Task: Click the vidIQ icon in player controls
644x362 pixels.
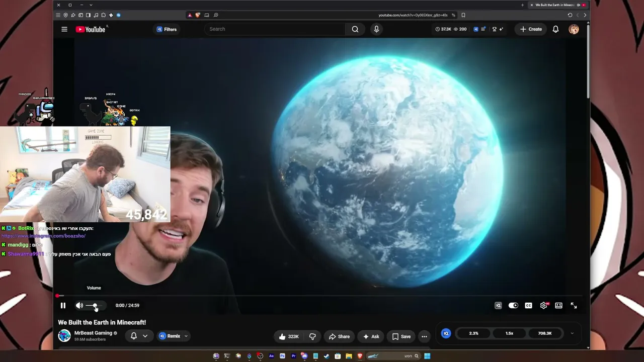Action: (498, 305)
